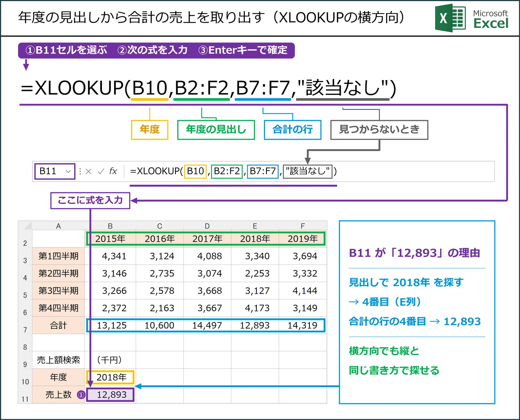Click the confirm checkmark in formula bar
Screen dimensions: 520x420
101,171
